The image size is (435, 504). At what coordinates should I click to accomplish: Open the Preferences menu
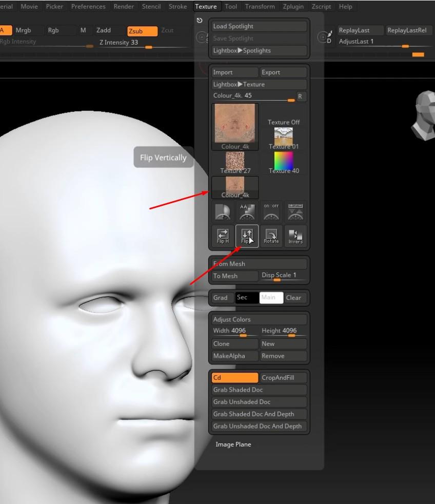click(88, 7)
